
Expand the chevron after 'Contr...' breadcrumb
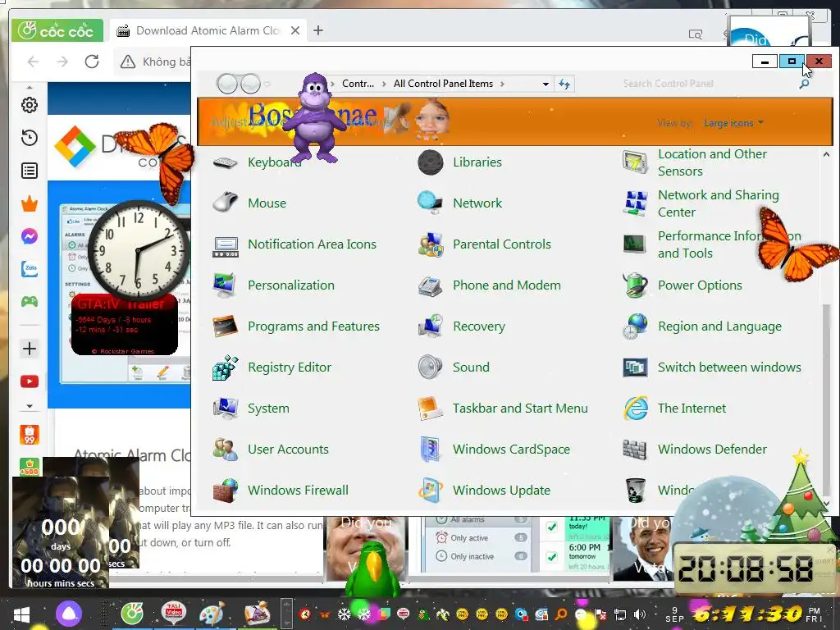(x=384, y=84)
